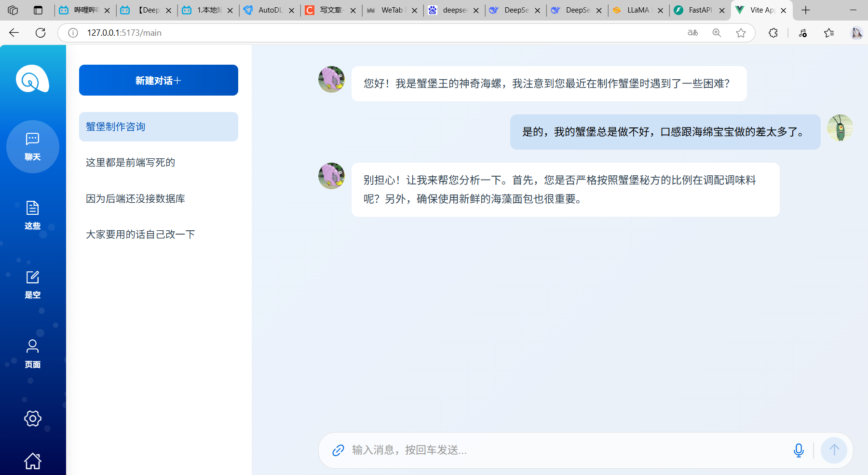868x475 pixels.
Task: Open the tab actions menu icon
Action: pos(38,10)
